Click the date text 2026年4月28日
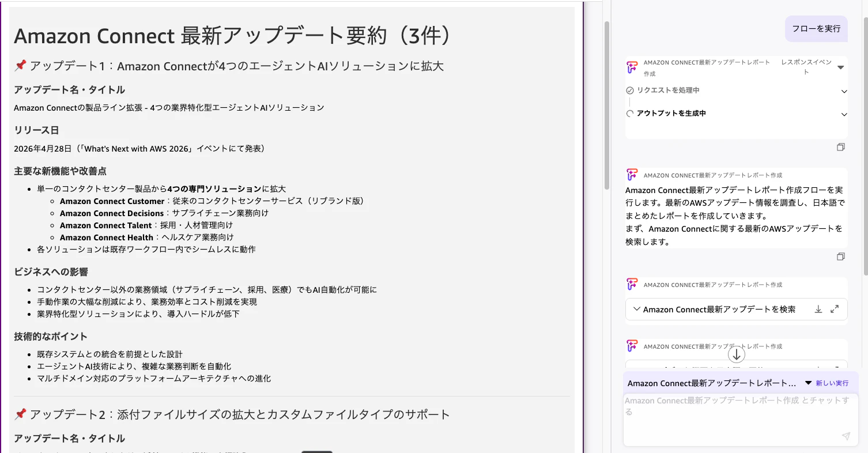The image size is (868, 453). pyautogui.click(x=43, y=149)
